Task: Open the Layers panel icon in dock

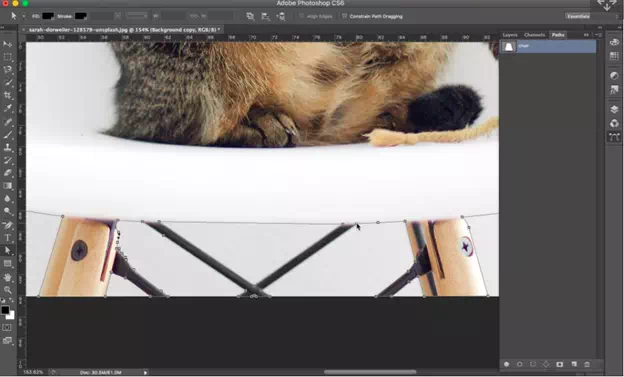Action: tap(614, 109)
